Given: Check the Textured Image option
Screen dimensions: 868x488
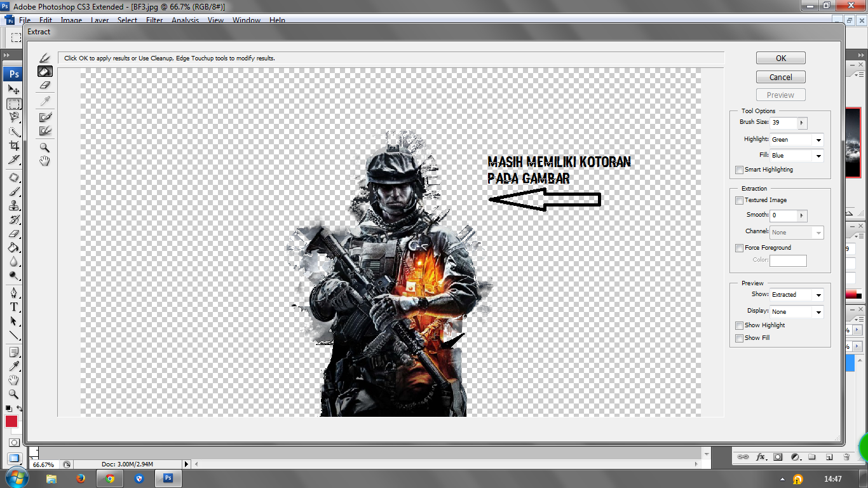Looking at the screenshot, I should click(739, 200).
